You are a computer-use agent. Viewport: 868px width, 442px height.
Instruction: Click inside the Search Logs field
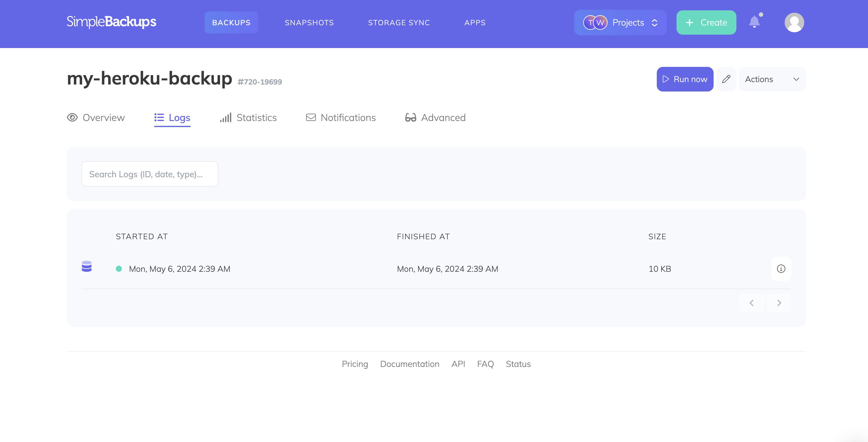tap(150, 174)
